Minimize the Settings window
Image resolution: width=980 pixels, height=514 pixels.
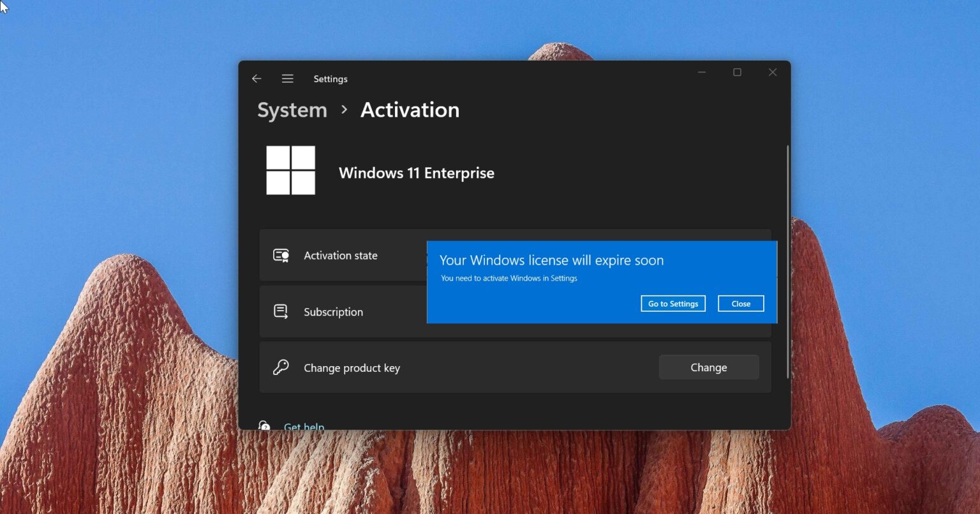point(701,72)
